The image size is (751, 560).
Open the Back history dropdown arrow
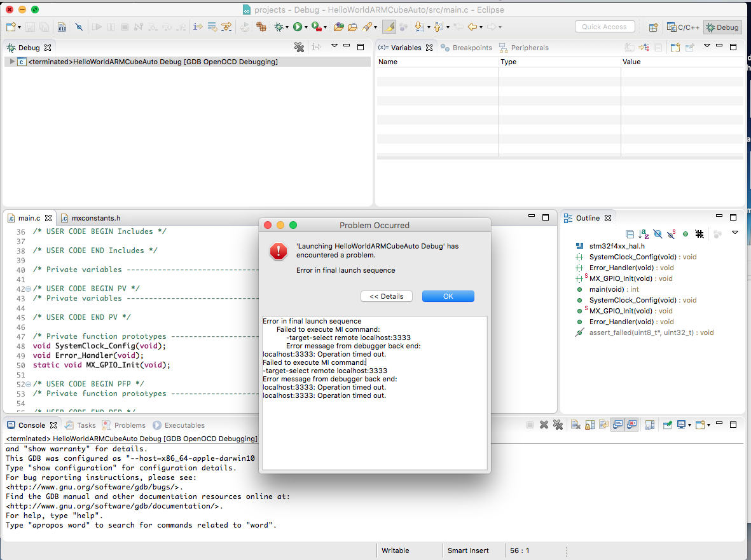tap(480, 27)
